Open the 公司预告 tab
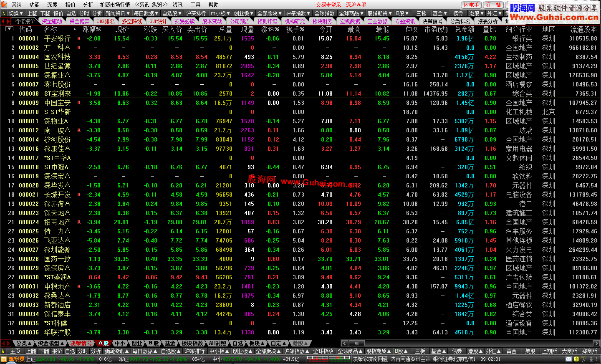Viewport: 601px width, 364px height. click(240, 21)
